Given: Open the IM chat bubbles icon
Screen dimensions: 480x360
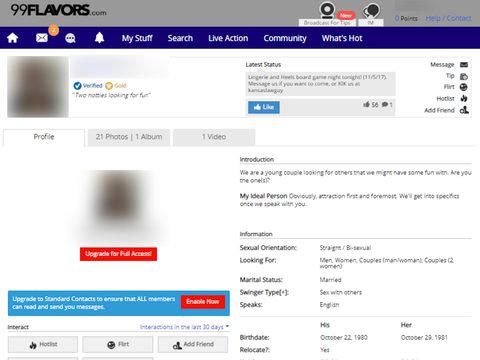Looking at the screenshot, I should point(371,11).
